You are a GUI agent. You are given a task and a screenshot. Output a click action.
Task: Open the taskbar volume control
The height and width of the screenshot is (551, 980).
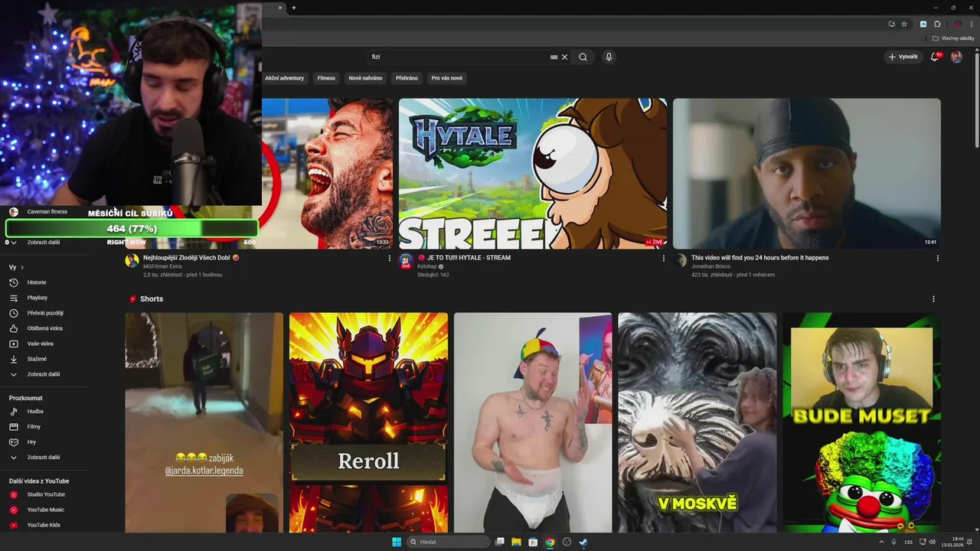(932, 542)
